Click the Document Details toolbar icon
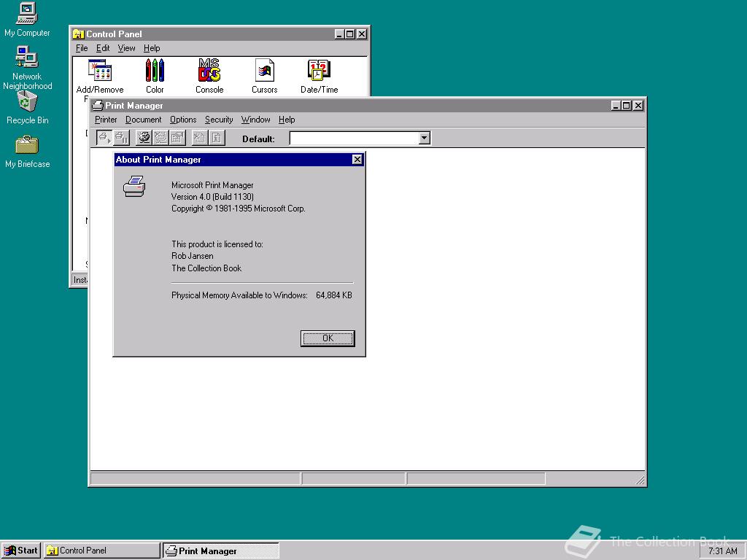 [x=216, y=138]
